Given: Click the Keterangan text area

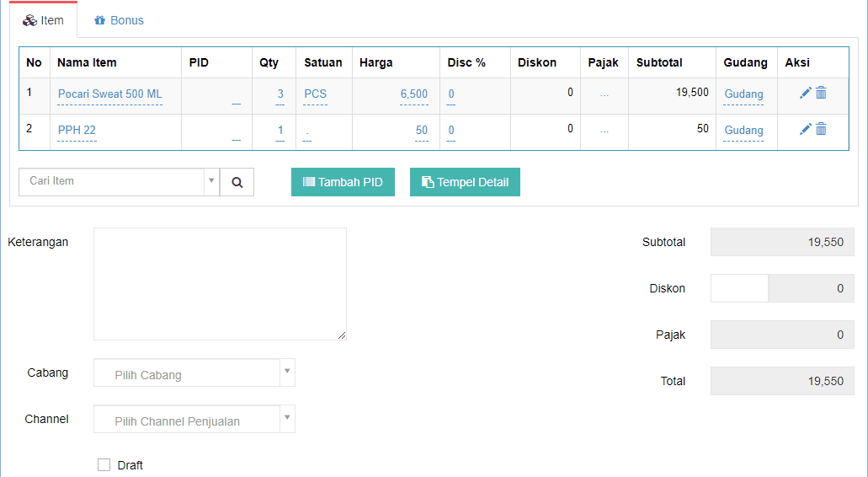Looking at the screenshot, I should tap(221, 284).
